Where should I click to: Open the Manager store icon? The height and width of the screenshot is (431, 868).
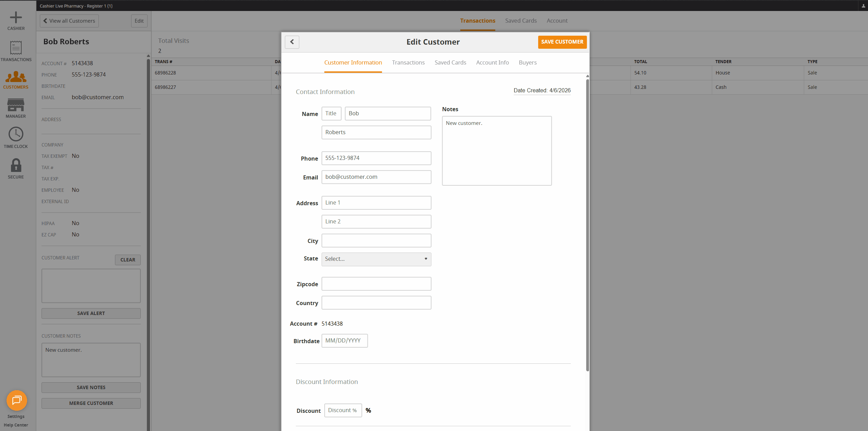click(16, 105)
